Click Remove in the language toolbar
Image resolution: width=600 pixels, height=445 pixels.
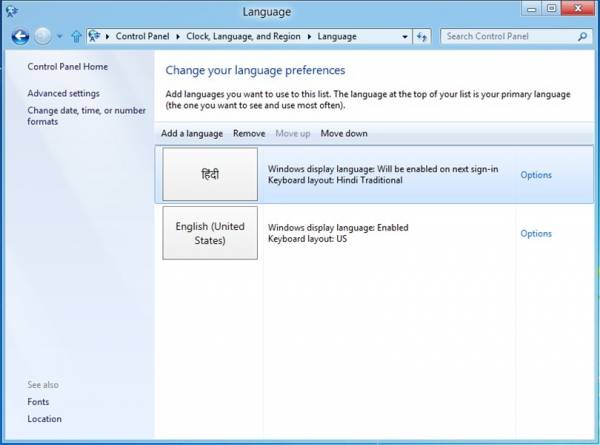pos(249,134)
